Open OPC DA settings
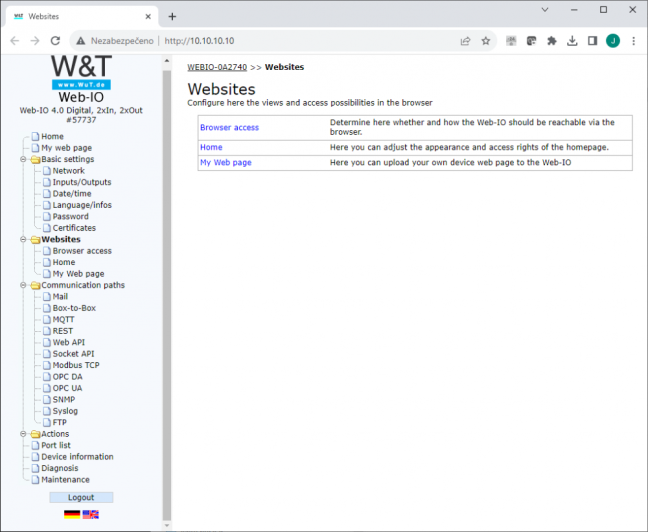648x532 pixels. click(x=68, y=377)
